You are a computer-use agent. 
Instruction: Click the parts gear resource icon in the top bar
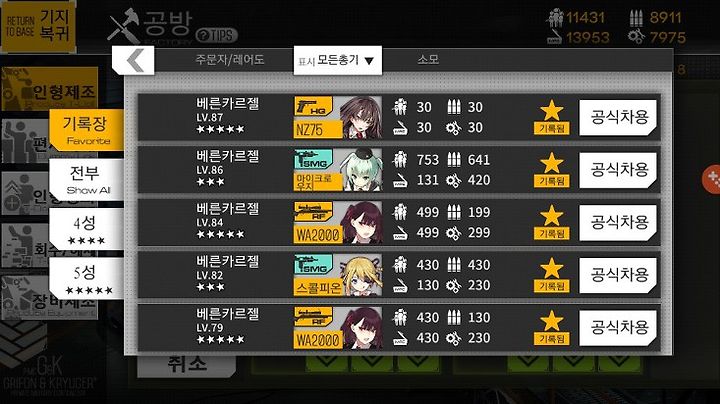(x=636, y=37)
